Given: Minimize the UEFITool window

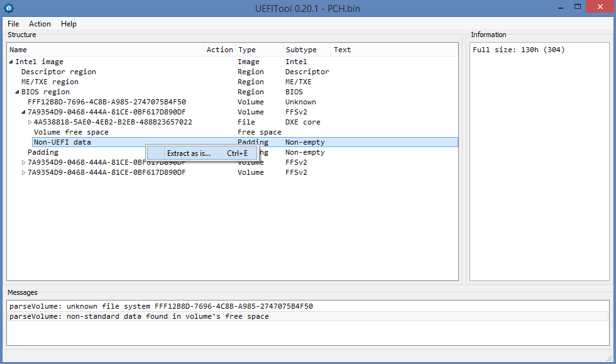Looking at the screenshot, I should coord(561,7).
